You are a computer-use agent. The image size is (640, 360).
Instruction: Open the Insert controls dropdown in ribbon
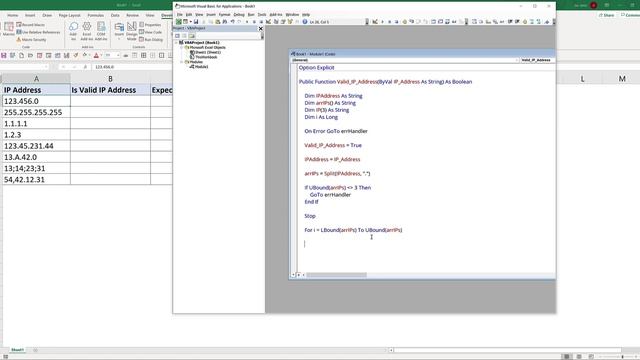pos(119,31)
